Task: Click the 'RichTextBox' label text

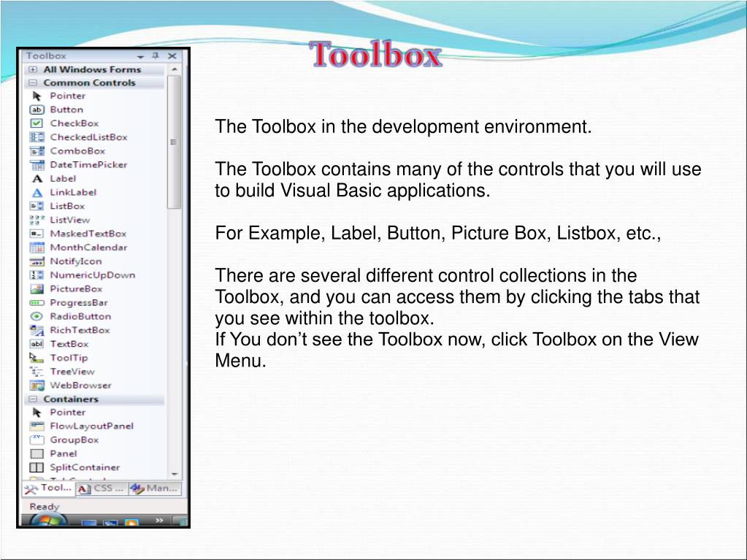Action: [x=80, y=330]
